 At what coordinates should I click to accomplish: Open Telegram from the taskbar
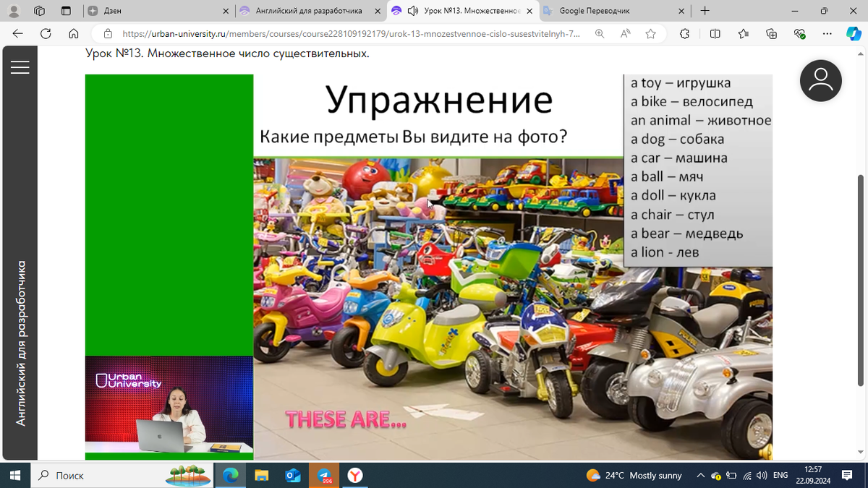pyautogui.click(x=323, y=475)
